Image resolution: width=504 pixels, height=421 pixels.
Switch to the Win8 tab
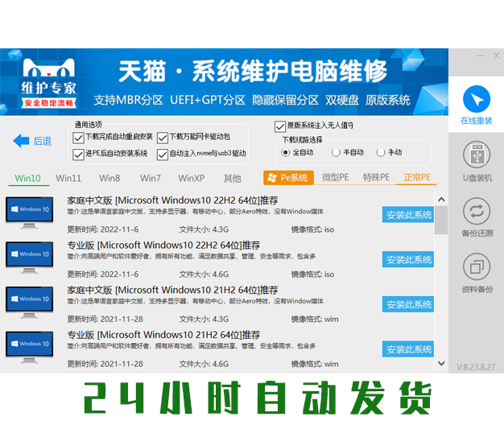[109, 178]
